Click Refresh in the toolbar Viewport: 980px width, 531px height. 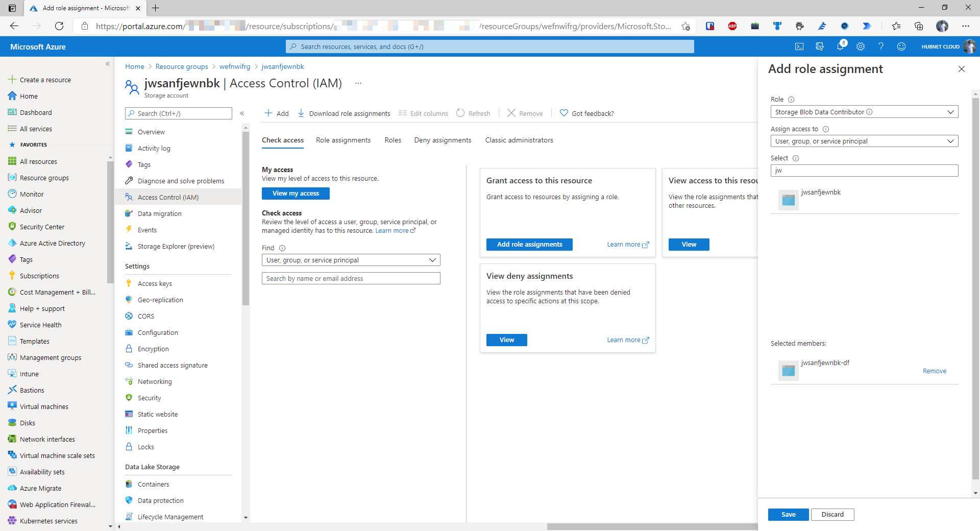[x=473, y=113]
